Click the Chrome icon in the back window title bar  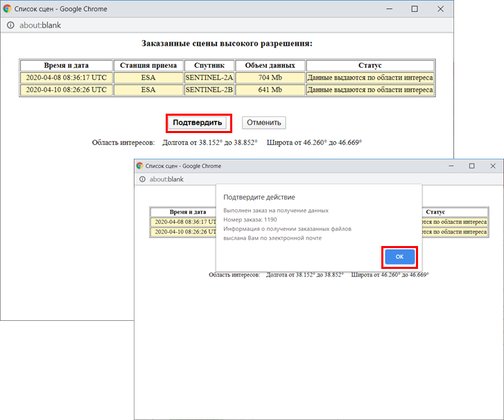tap(8, 10)
